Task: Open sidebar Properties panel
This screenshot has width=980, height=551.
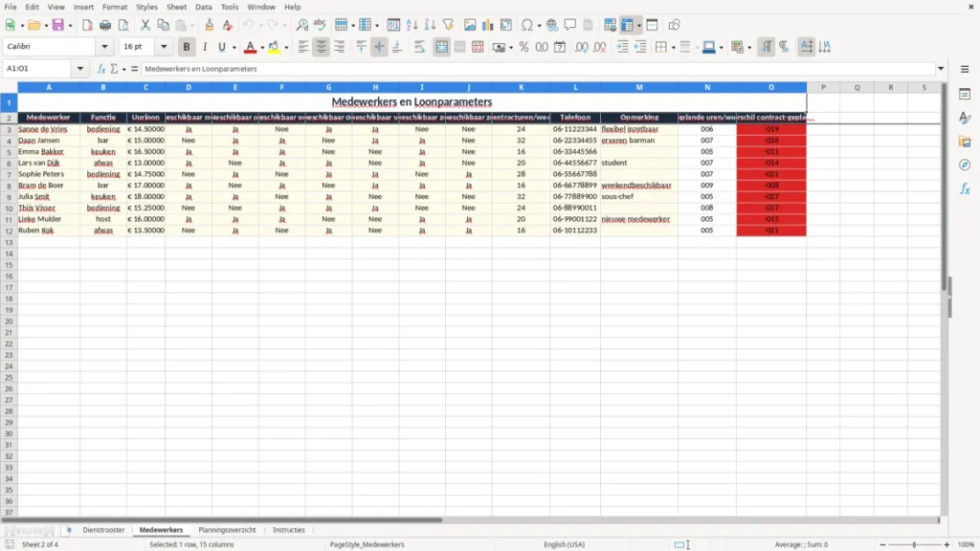Action: (x=965, y=94)
